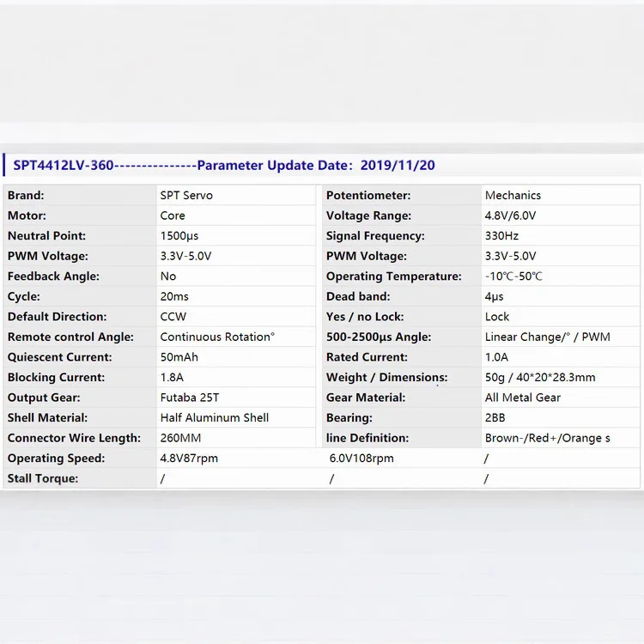Click the 'Feedback Angle:' label
The width and height of the screenshot is (644, 644).
click(x=53, y=276)
